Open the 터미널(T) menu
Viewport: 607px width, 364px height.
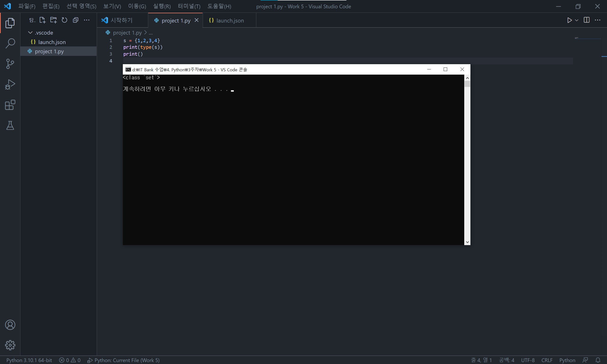pyautogui.click(x=189, y=6)
